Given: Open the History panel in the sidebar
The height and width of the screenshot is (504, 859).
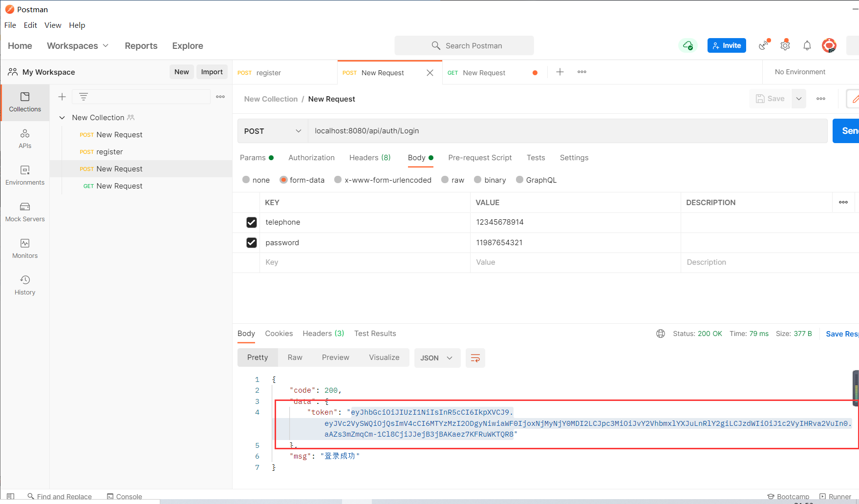Looking at the screenshot, I should click(25, 285).
